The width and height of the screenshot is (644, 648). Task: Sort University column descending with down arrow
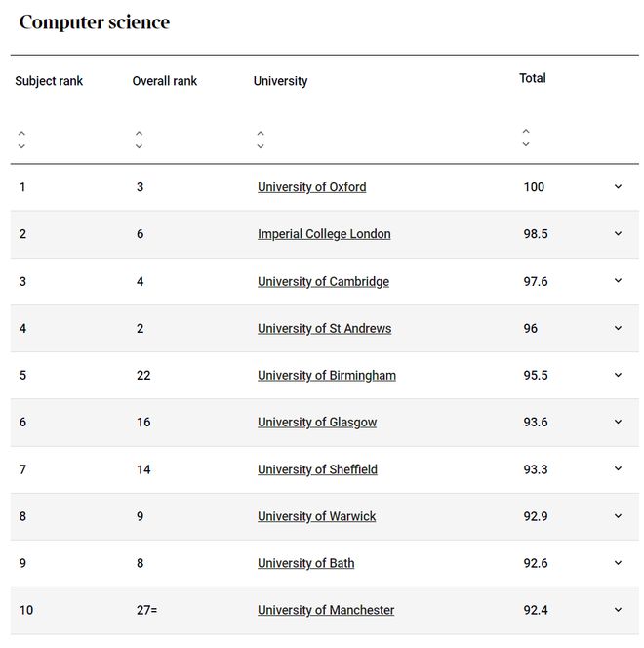(261, 146)
